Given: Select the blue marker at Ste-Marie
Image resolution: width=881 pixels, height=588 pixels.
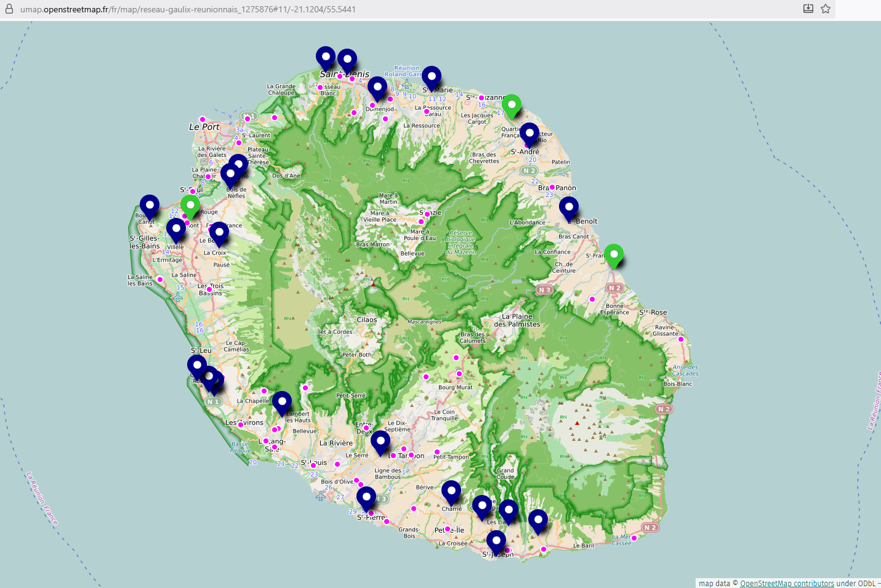Looking at the screenshot, I should pyautogui.click(x=432, y=78).
